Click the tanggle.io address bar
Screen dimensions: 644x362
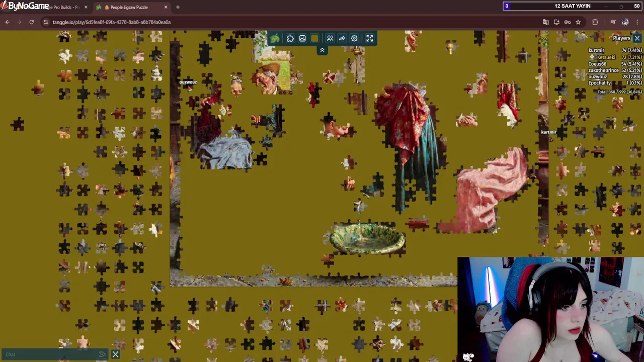[292, 22]
